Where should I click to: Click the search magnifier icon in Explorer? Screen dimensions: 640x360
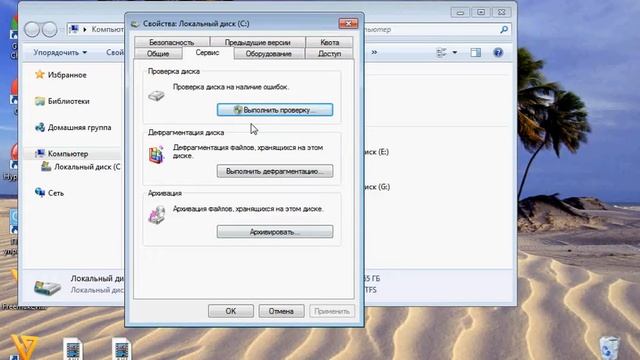pos(504,29)
